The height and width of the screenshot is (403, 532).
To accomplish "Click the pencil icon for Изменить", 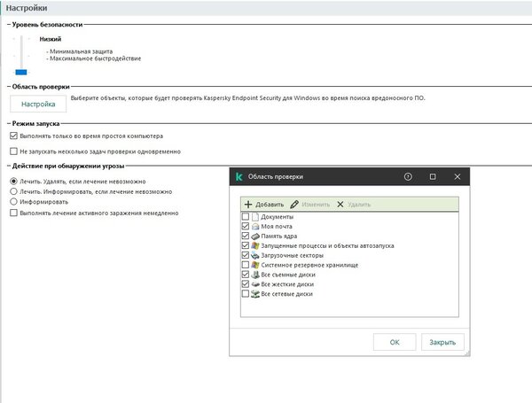I will point(294,205).
